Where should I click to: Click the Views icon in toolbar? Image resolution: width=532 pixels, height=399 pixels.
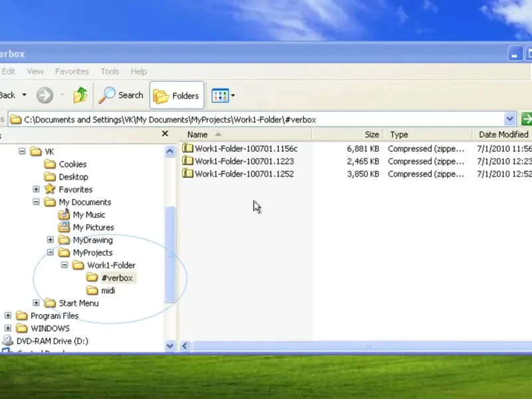coord(220,96)
